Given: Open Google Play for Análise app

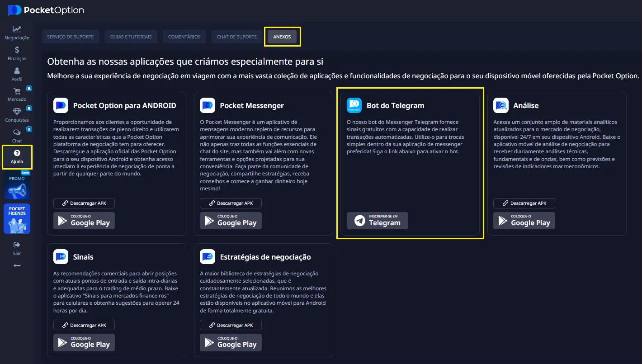Looking at the screenshot, I should [524, 221].
